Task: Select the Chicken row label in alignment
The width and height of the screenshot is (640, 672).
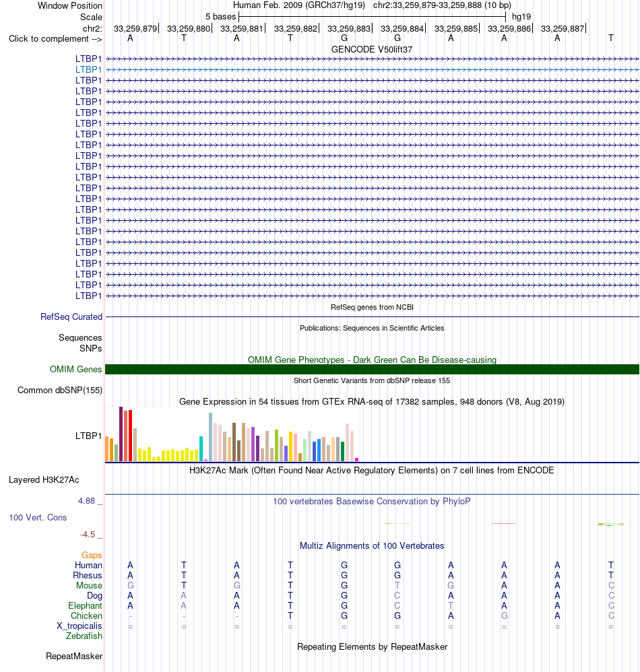Action: click(x=87, y=616)
